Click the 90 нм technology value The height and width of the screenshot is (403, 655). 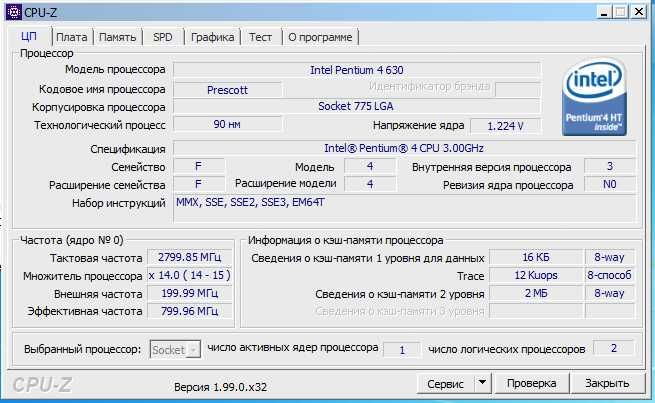pyautogui.click(x=227, y=124)
